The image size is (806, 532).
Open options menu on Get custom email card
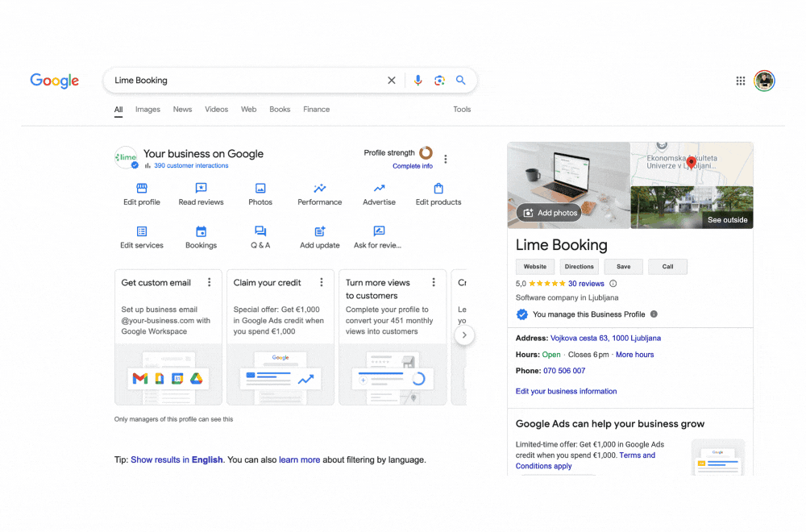tap(210, 282)
